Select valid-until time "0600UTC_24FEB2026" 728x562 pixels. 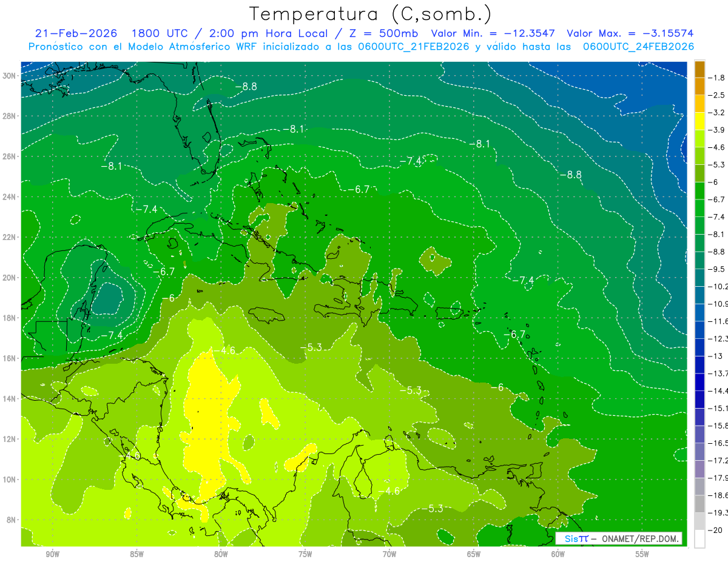638,47
